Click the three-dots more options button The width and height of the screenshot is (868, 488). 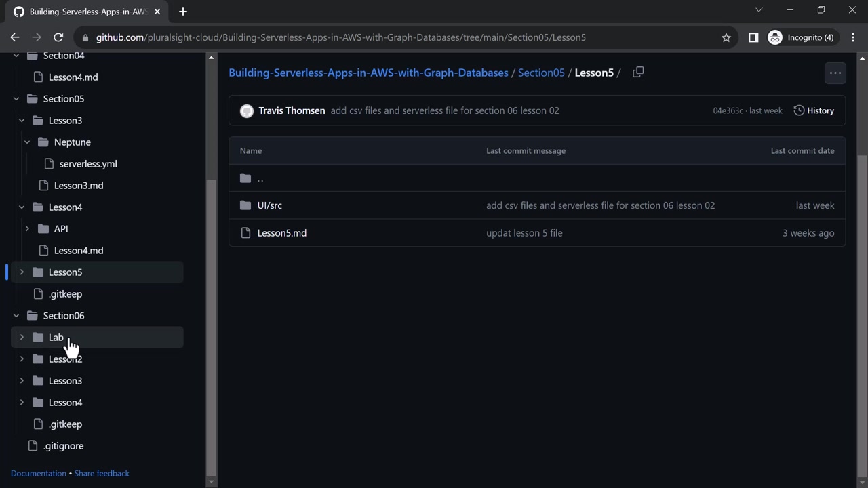pyautogui.click(x=835, y=73)
